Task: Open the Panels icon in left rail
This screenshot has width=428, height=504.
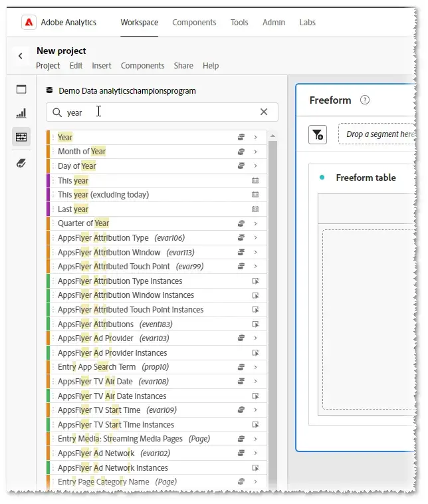Action: coord(21,90)
